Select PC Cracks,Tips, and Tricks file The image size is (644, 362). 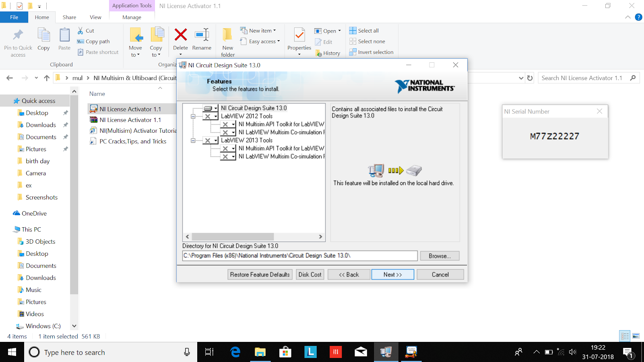133,142
